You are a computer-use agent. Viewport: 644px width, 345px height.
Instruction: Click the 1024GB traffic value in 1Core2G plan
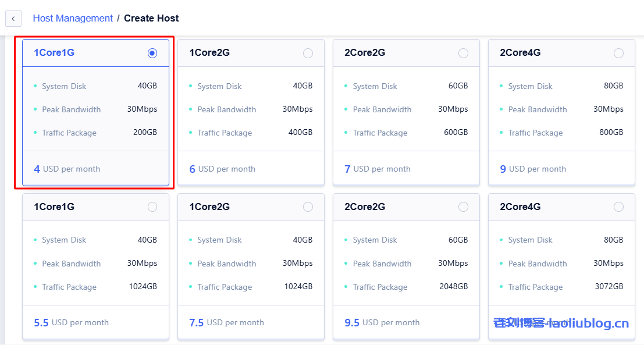[x=298, y=287]
